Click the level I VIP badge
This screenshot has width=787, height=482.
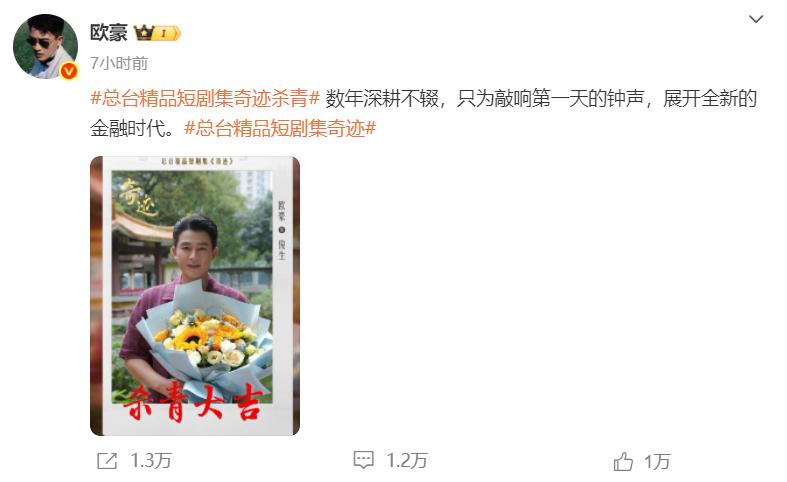(x=167, y=34)
